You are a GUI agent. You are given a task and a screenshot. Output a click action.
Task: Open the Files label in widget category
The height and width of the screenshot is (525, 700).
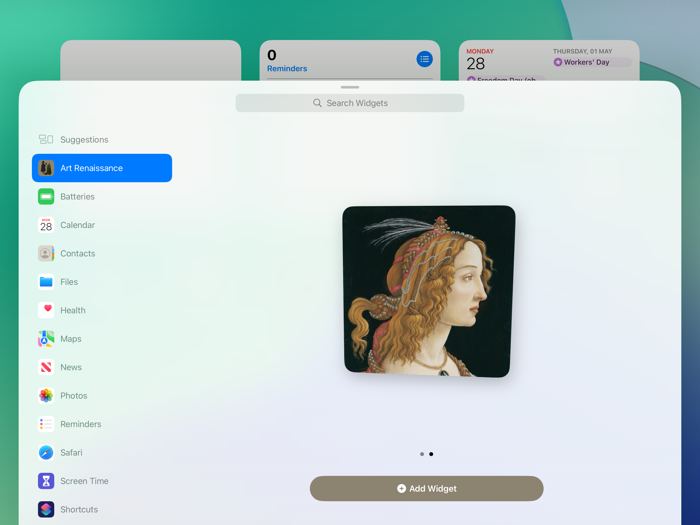coord(69,282)
